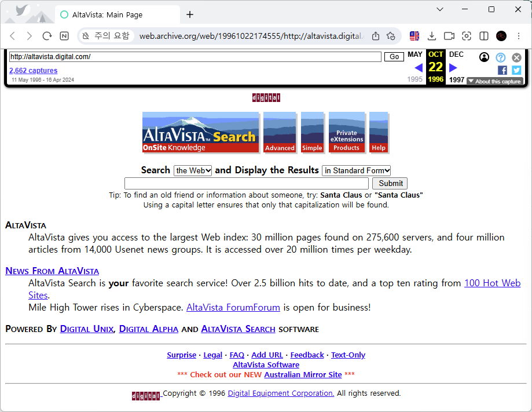Jump to the MAY capture month
This screenshot has height=412, width=532.
[415, 54]
